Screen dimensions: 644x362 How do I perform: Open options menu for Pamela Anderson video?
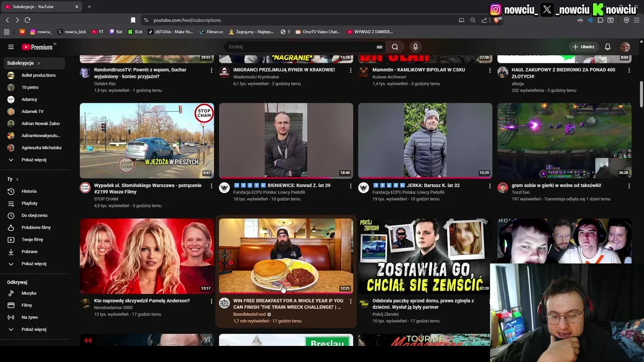[211, 301]
